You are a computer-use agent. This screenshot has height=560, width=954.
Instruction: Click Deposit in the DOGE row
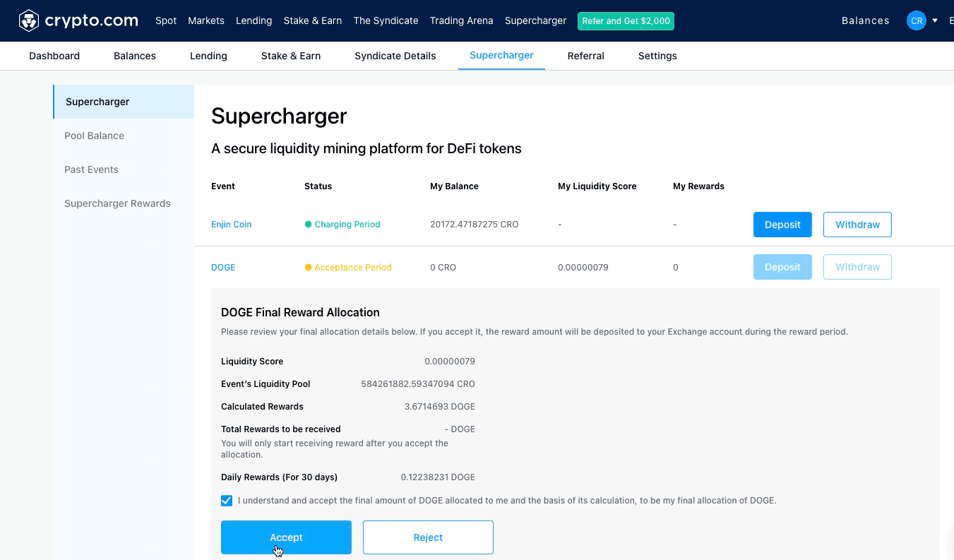[x=782, y=267]
